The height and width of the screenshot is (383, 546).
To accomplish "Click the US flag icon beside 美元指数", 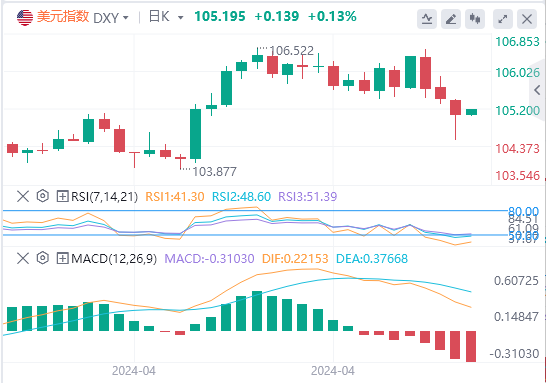I will [25, 17].
